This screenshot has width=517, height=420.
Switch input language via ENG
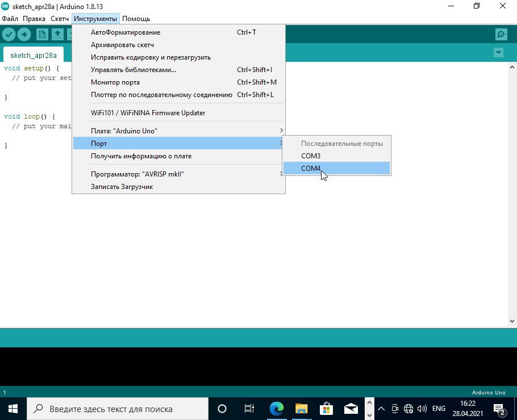coord(439,409)
